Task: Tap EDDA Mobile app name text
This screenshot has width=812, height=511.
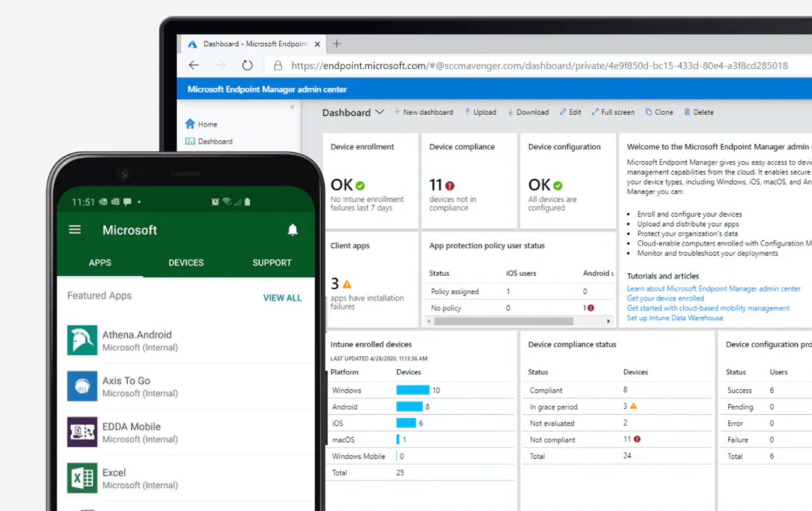Action: point(131,426)
